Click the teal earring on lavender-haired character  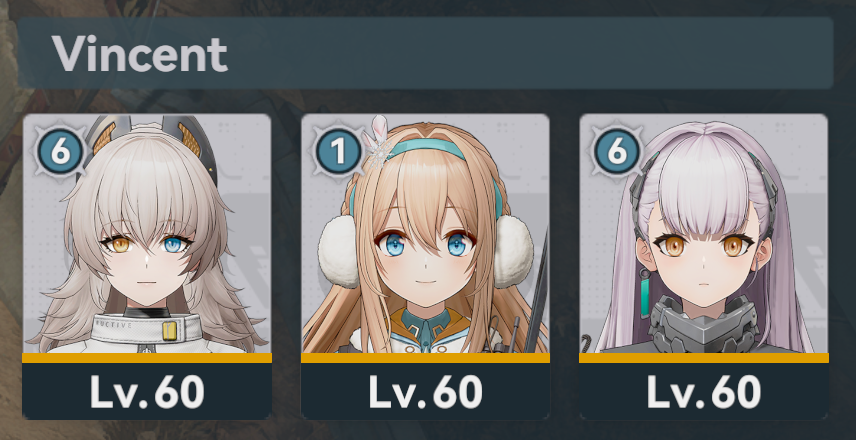click(645, 298)
